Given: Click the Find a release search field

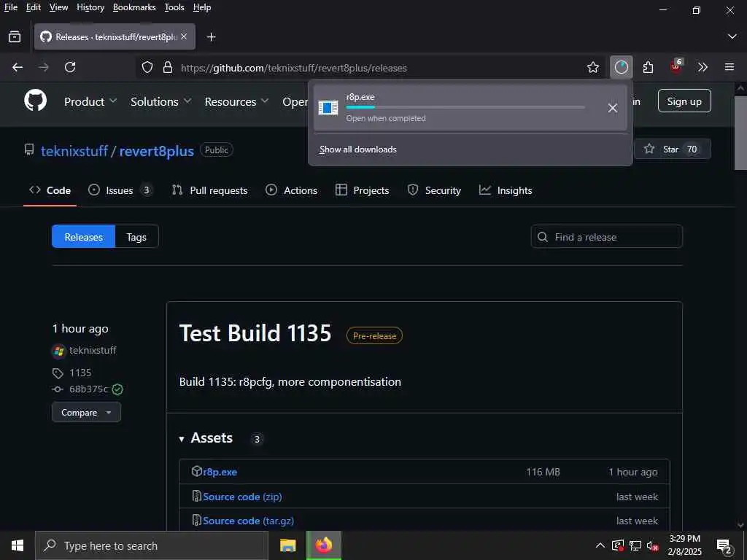Looking at the screenshot, I should pyautogui.click(x=606, y=237).
